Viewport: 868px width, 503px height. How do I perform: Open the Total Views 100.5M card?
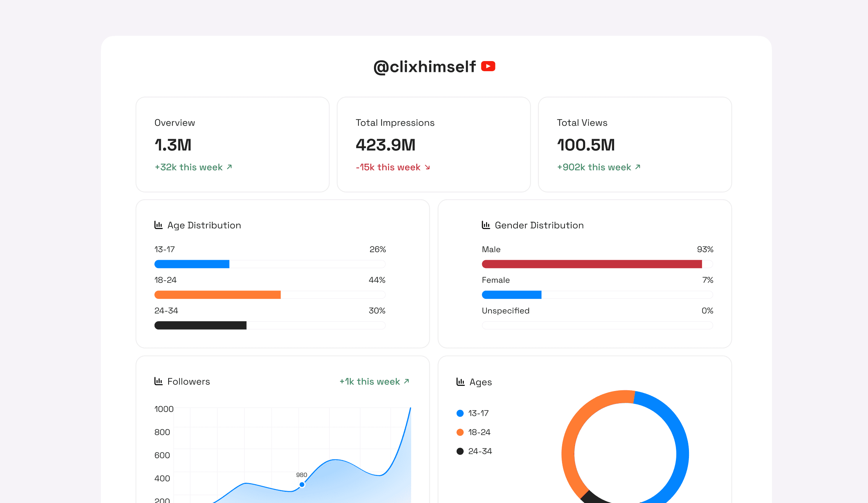(x=635, y=145)
